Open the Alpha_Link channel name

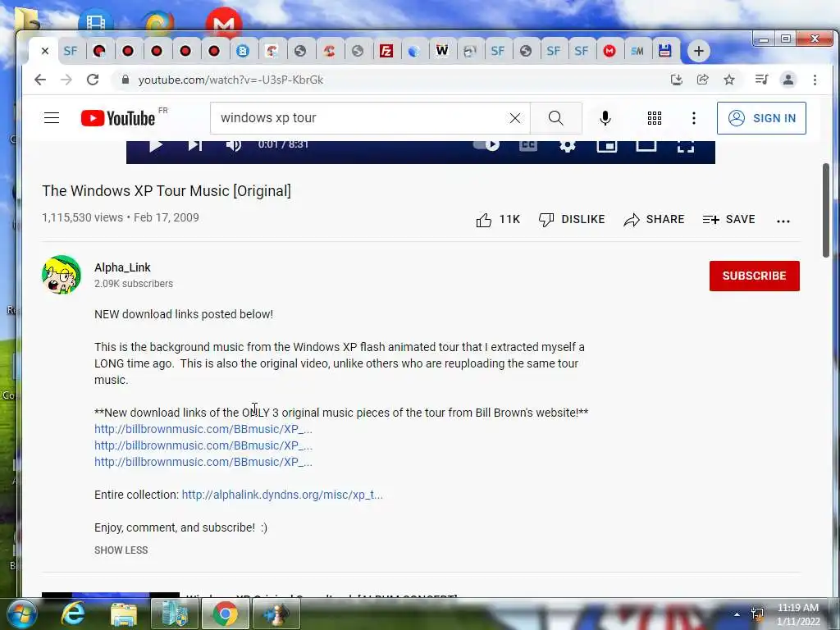coord(122,267)
